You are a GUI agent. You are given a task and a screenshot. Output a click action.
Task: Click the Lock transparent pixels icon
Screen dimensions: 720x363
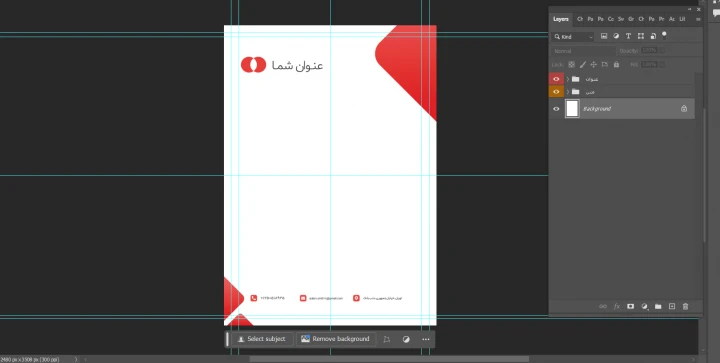coord(571,65)
